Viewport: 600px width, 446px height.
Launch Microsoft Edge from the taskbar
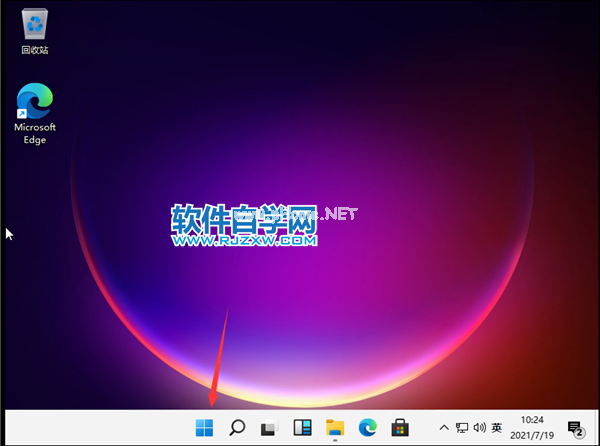pos(368,428)
